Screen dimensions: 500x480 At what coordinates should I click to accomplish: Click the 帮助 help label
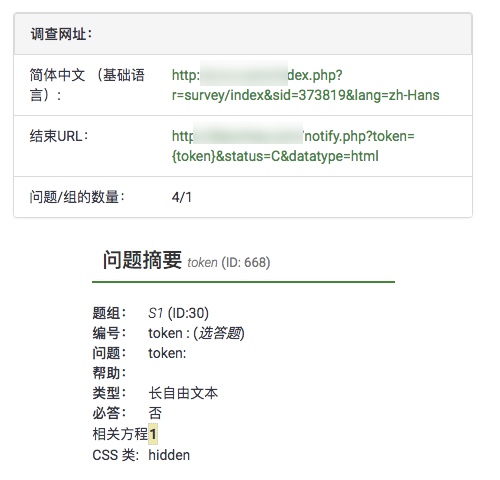point(109,373)
